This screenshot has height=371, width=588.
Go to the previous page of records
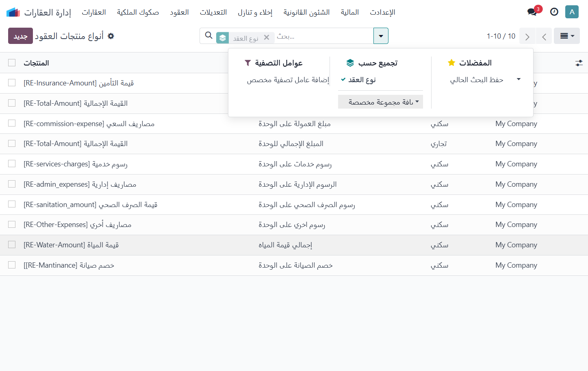tap(544, 36)
